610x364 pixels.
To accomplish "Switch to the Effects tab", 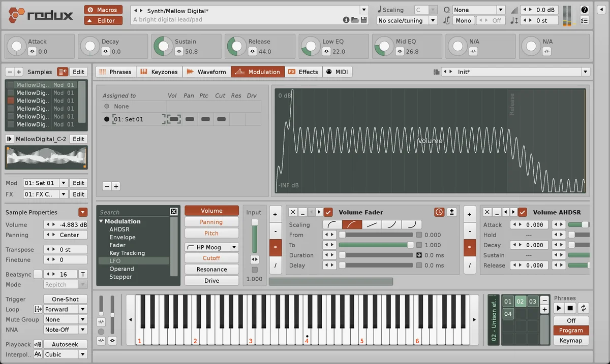I will pos(303,72).
